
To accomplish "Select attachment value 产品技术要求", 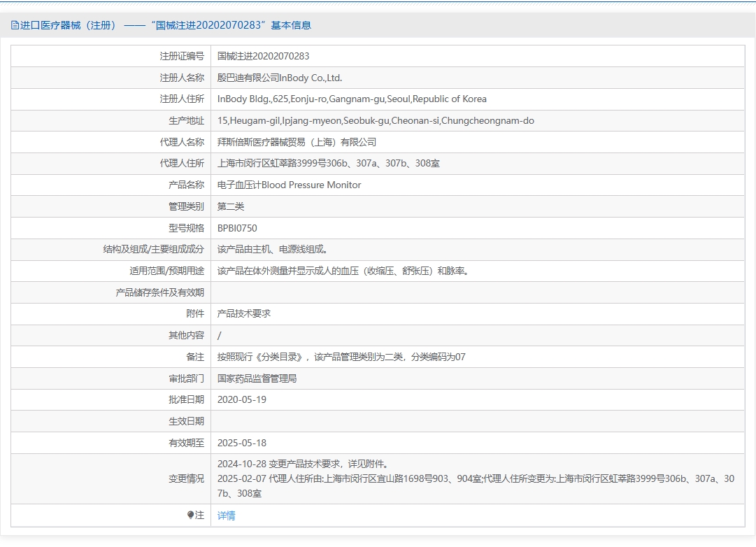I will pos(244,313).
